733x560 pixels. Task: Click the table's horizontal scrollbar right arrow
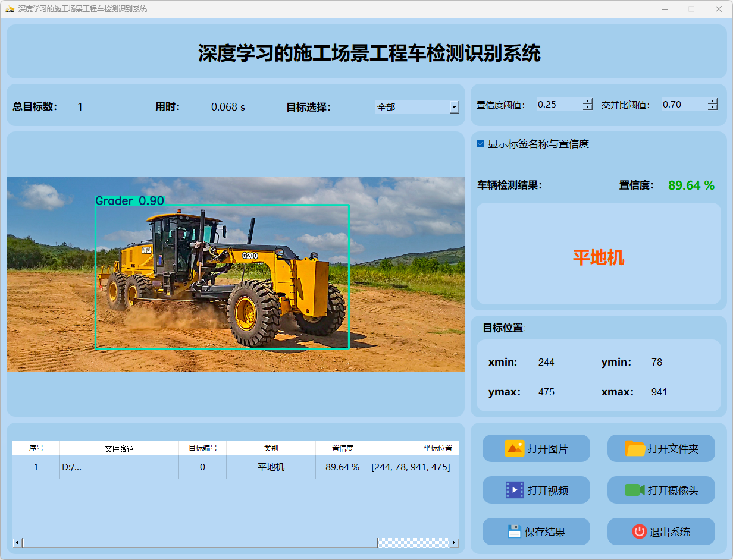click(x=454, y=543)
